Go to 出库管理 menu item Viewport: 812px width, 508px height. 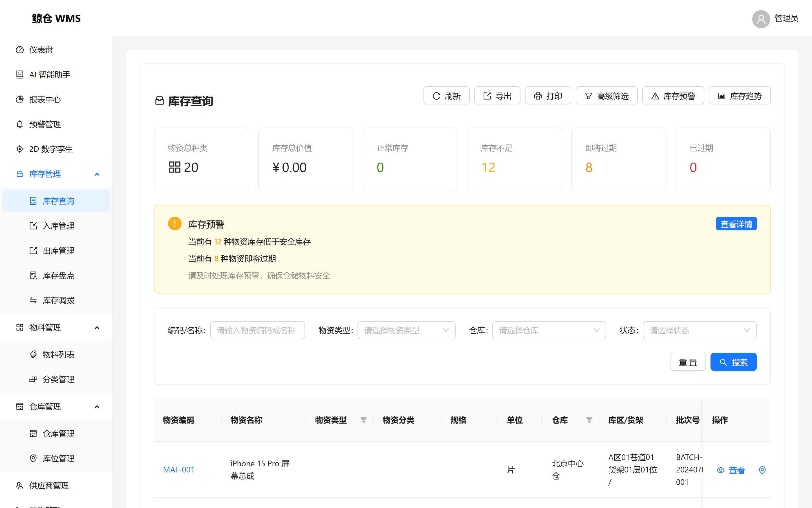coord(56,251)
